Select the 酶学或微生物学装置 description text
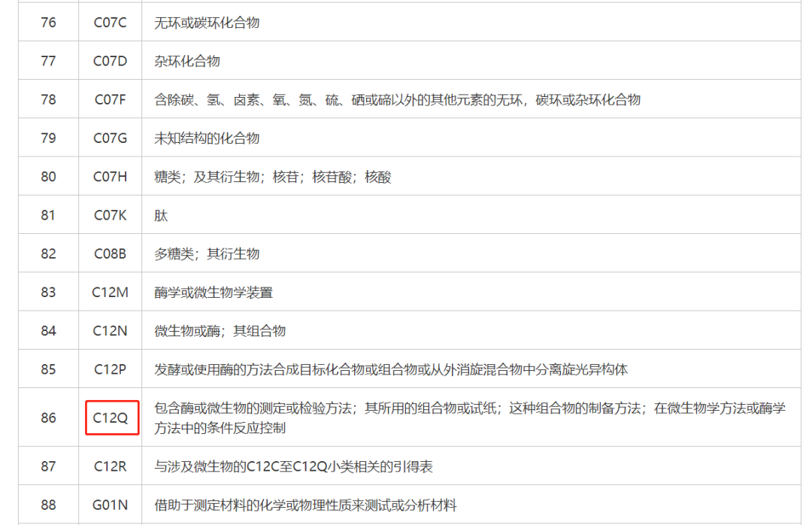Viewport: 812px width, 525px height. (214, 293)
